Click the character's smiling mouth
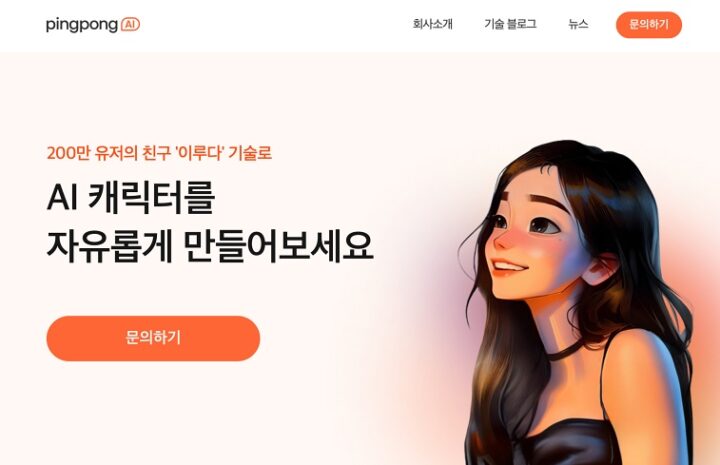 coord(508,267)
